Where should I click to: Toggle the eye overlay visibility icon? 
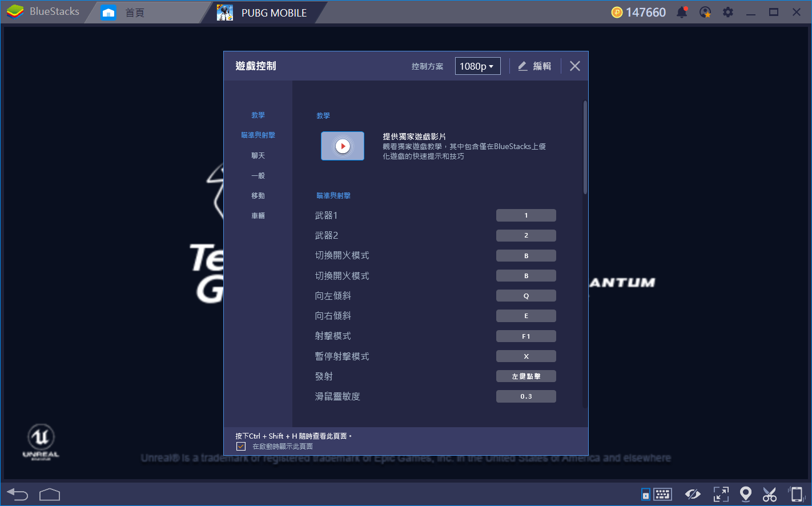pos(693,494)
